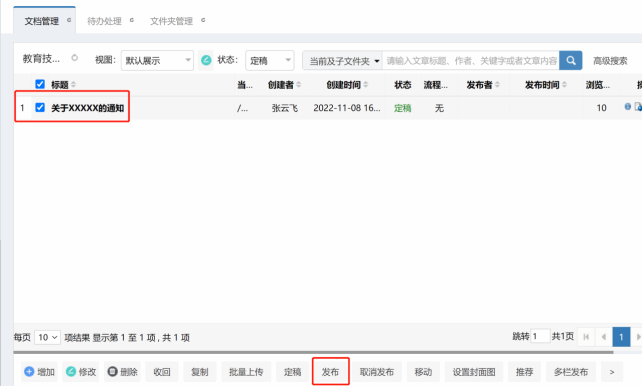Click the 定稿 finalize button in toolbar
This screenshot has height=387, width=642.
tap(292, 372)
